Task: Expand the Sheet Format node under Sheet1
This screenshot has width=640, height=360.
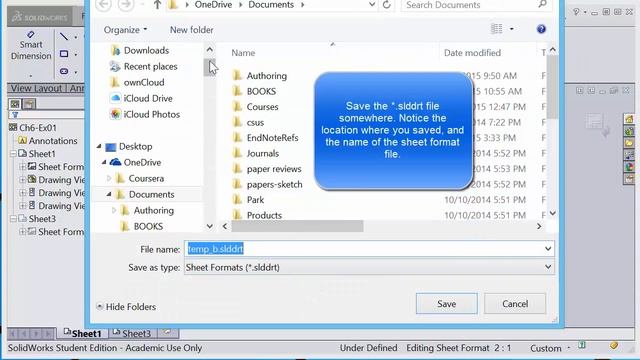Action: pos(22,167)
